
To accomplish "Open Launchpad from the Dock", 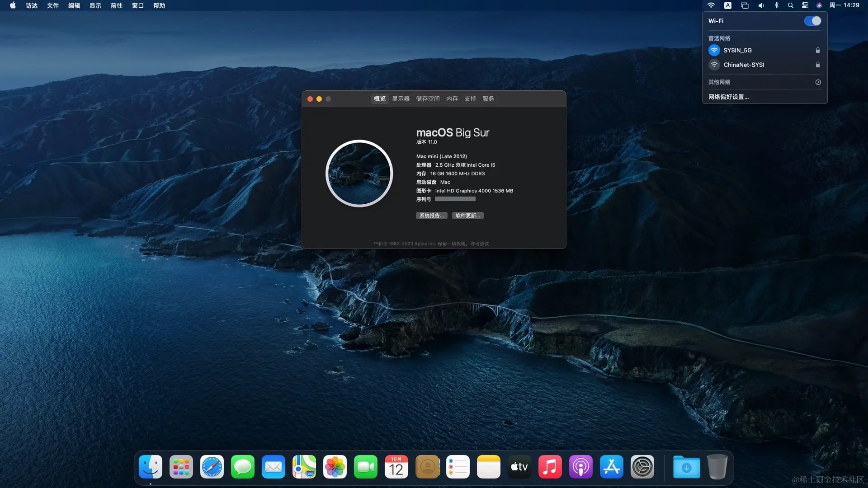I will (181, 467).
